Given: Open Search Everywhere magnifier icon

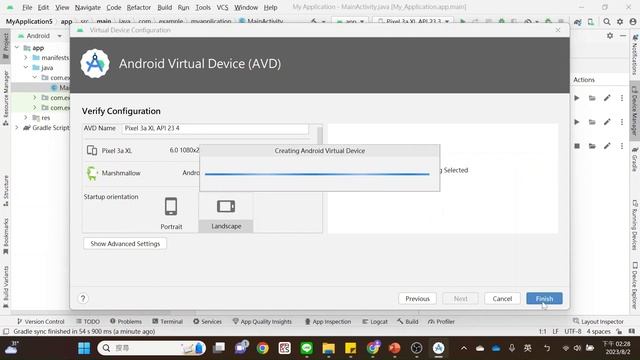Looking at the screenshot, I should tap(607, 22).
